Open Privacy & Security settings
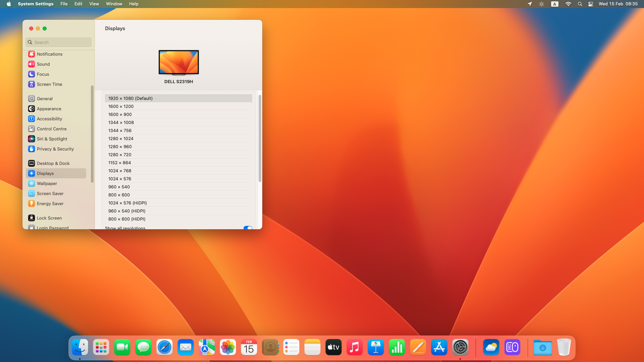 pos(55,149)
